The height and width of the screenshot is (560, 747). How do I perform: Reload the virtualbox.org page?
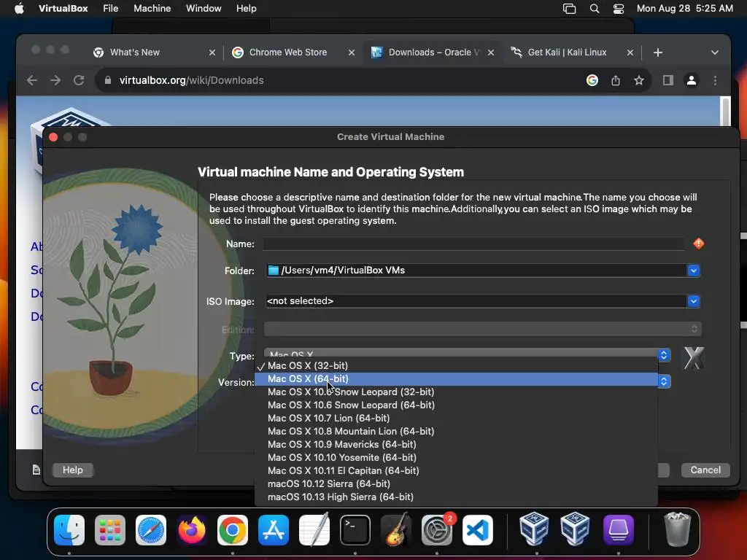coord(79,80)
